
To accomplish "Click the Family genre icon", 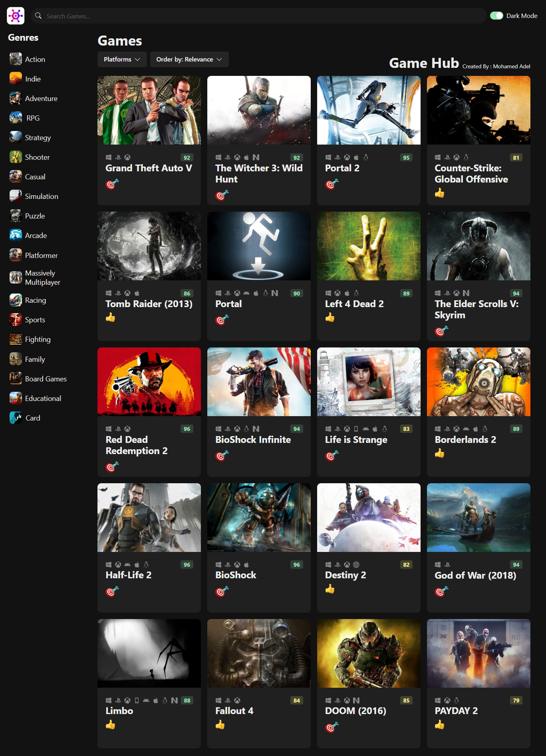I will click(x=16, y=359).
